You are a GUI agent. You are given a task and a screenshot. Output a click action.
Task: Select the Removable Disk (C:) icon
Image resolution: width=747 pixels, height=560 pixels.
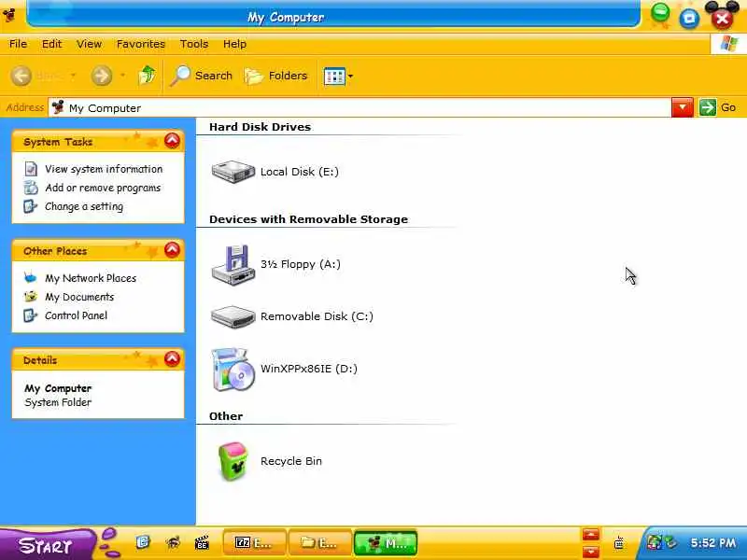233,316
